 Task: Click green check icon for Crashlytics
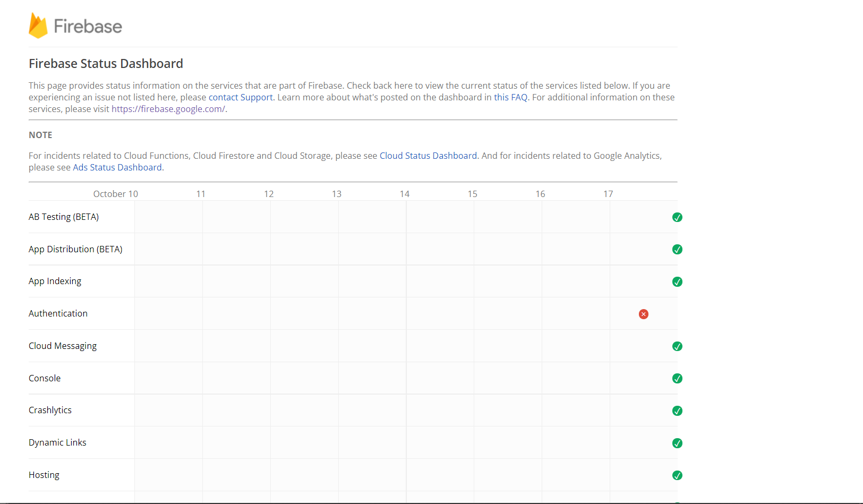click(677, 411)
